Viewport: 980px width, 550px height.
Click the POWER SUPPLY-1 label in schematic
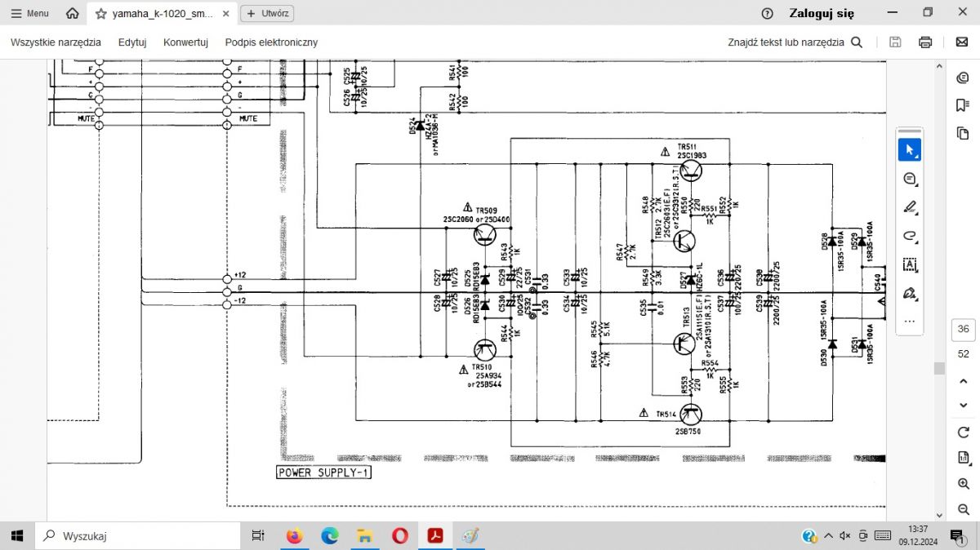tap(323, 472)
